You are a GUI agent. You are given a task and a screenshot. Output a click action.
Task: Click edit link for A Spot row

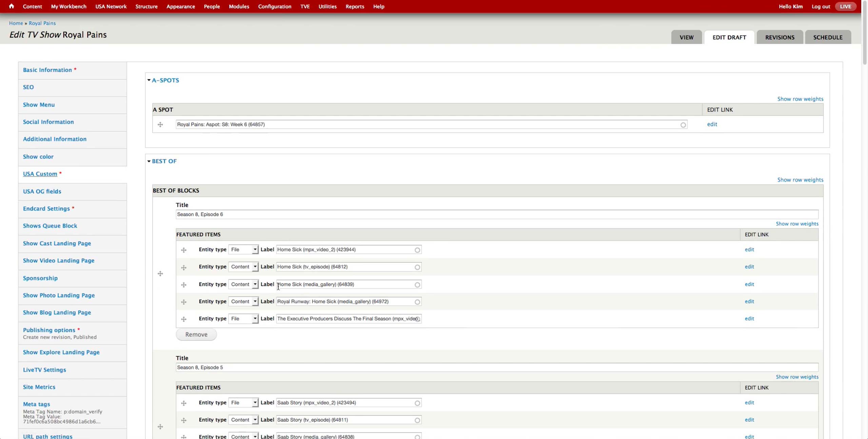712,124
